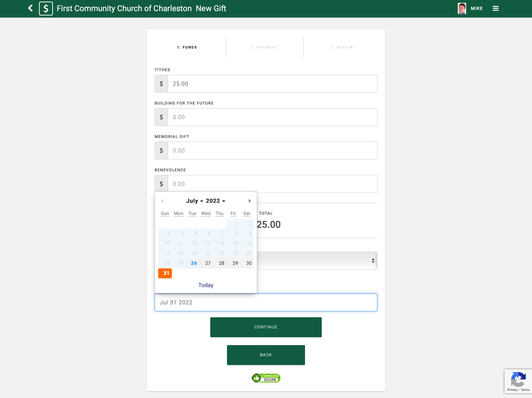Click Mike's profile avatar
The width and height of the screenshot is (532, 398).
462,8
